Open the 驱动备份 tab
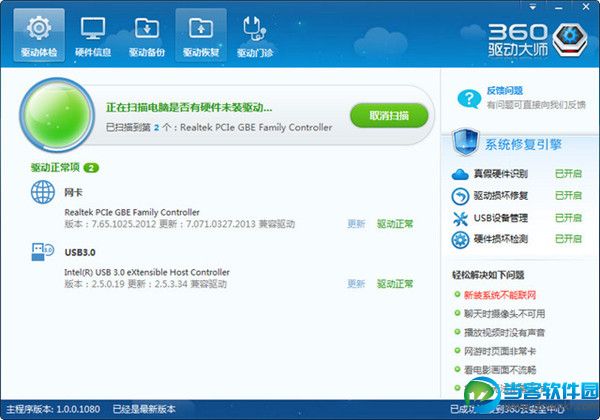 click(147, 35)
